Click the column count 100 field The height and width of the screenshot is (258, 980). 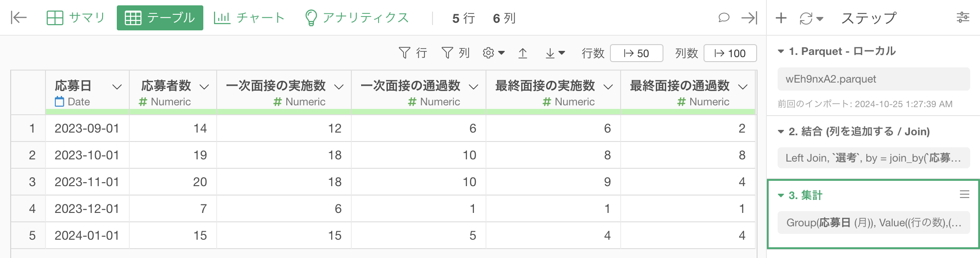coord(730,53)
